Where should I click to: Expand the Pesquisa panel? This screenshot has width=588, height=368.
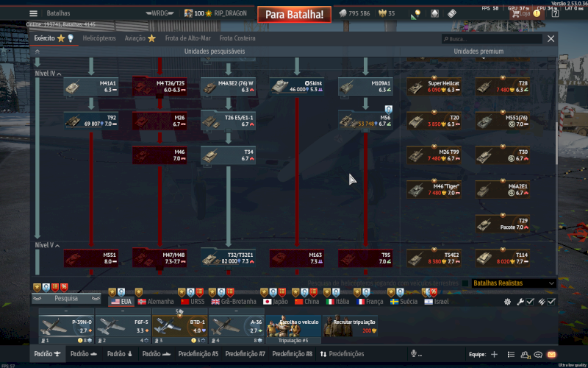66,299
